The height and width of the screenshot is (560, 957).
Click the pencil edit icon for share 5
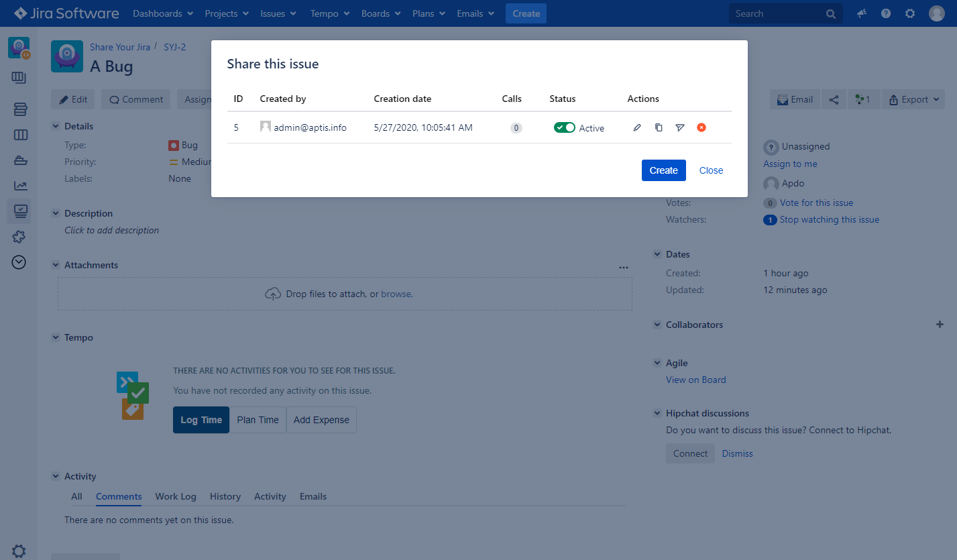637,127
